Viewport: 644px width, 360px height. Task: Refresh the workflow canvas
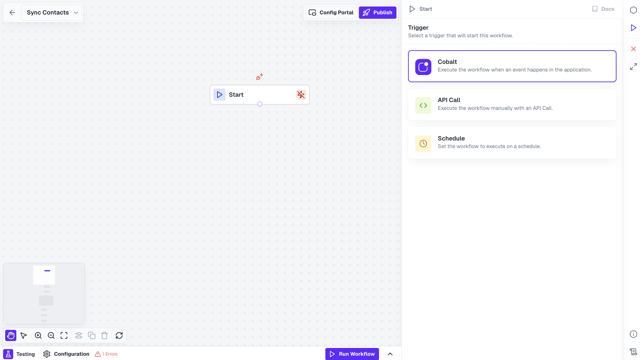tap(119, 335)
